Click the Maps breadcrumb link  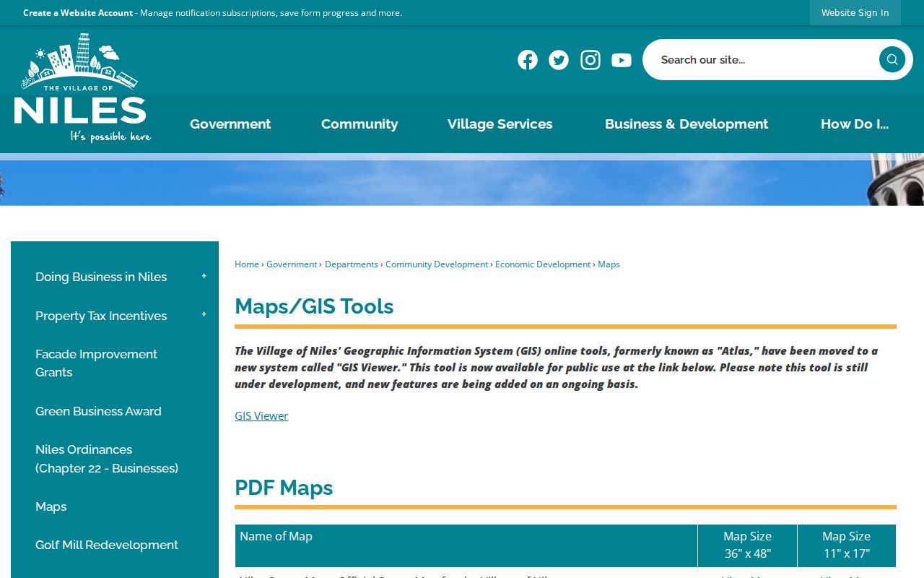[x=609, y=264]
